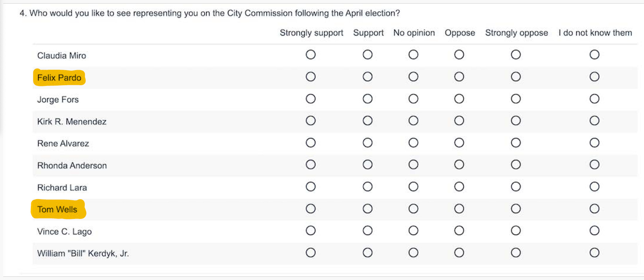Pick Strongly oppose for Claudia Miro

516,55
